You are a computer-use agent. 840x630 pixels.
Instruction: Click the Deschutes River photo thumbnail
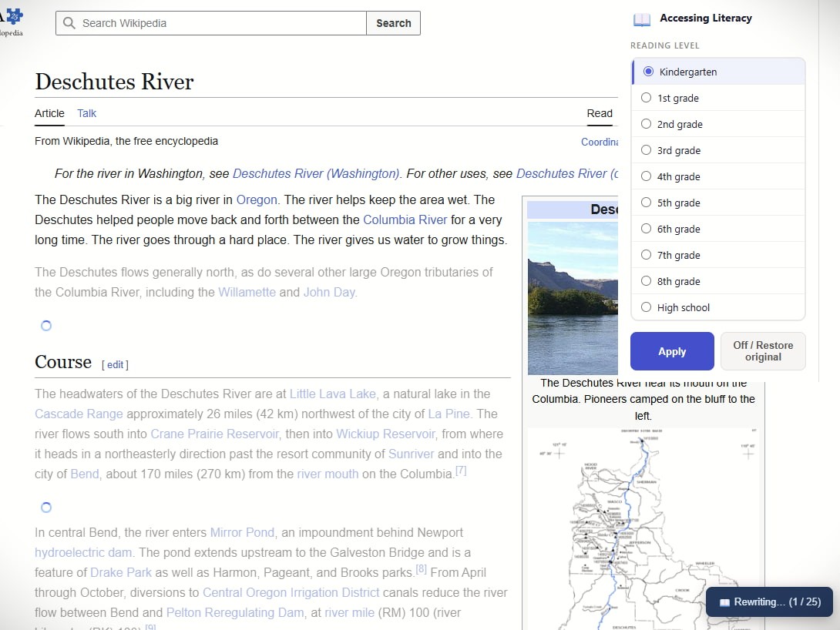573,298
